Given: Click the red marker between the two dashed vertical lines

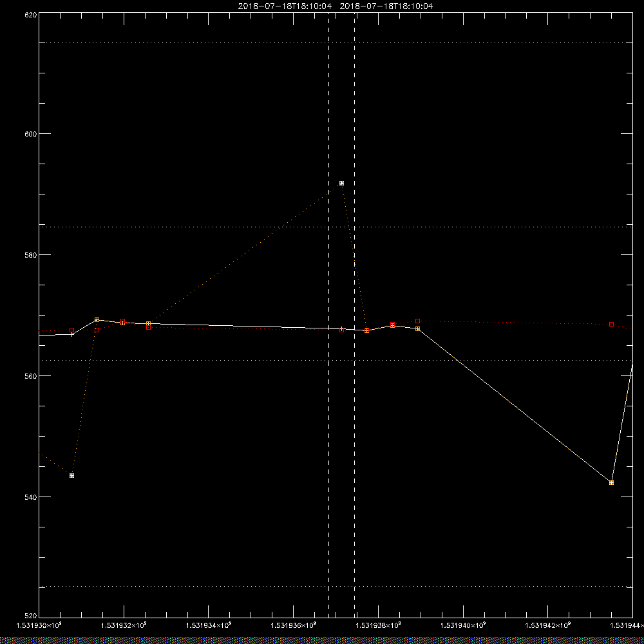Looking at the screenshot, I should (342, 330).
